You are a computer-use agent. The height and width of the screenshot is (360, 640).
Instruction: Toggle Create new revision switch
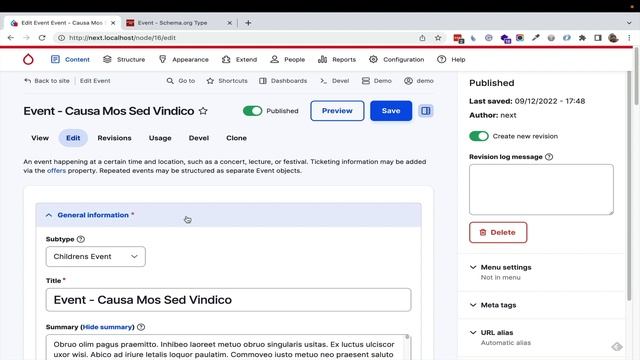(479, 136)
